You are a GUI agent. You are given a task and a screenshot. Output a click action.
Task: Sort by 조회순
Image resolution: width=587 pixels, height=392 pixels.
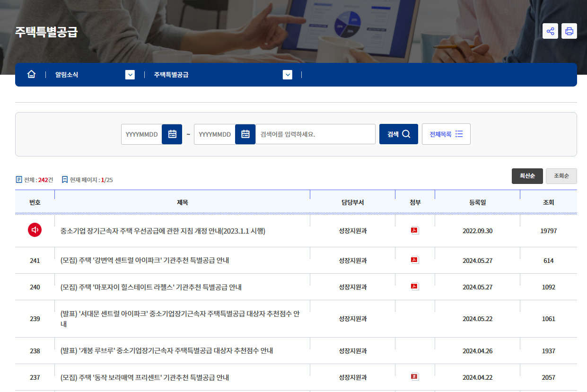click(x=561, y=176)
